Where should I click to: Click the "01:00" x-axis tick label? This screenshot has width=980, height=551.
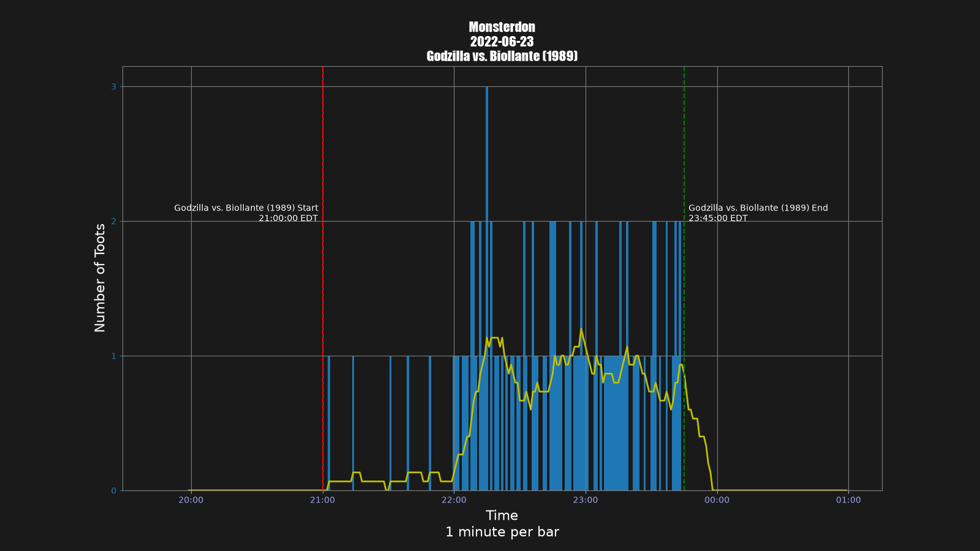click(848, 500)
